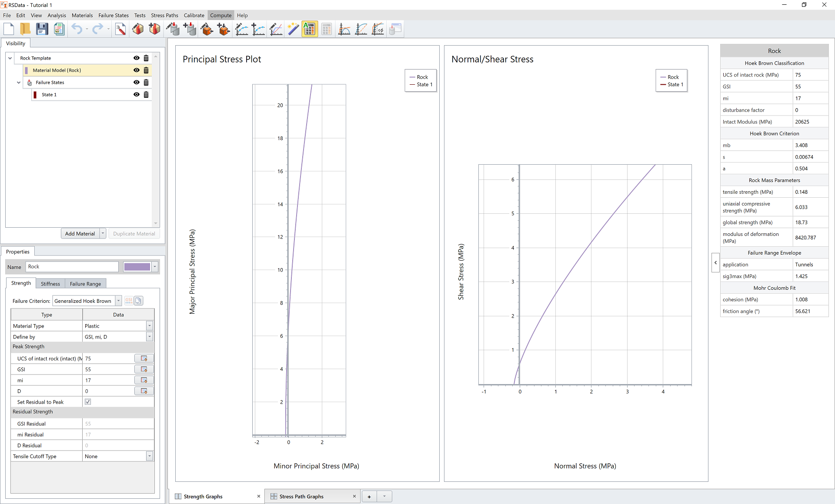Collapse the Failure States tree node
This screenshot has width=835, height=504.
click(x=19, y=83)
